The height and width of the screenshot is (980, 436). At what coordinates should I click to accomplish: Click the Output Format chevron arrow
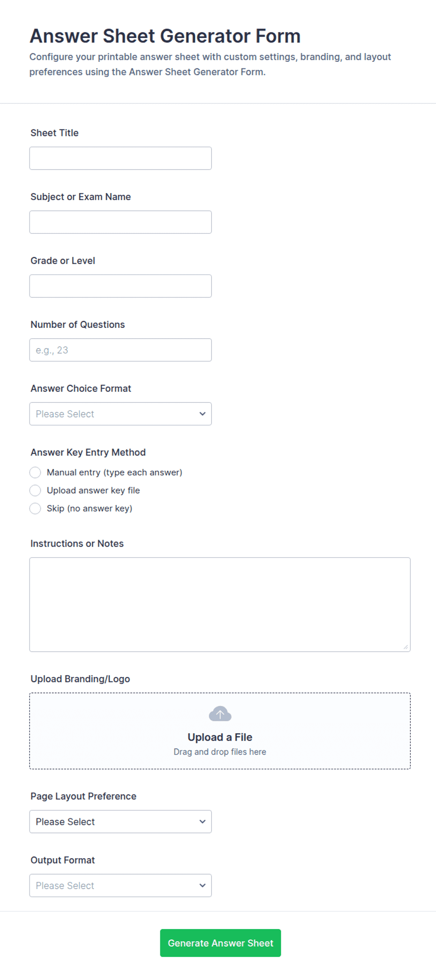tap(203, 885)
